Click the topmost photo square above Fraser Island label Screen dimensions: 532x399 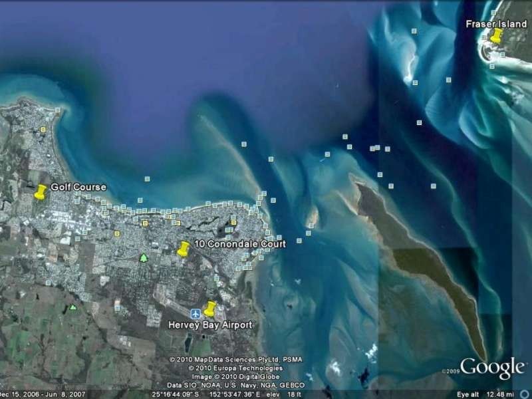pyautogui.click(x=493, y=13)
